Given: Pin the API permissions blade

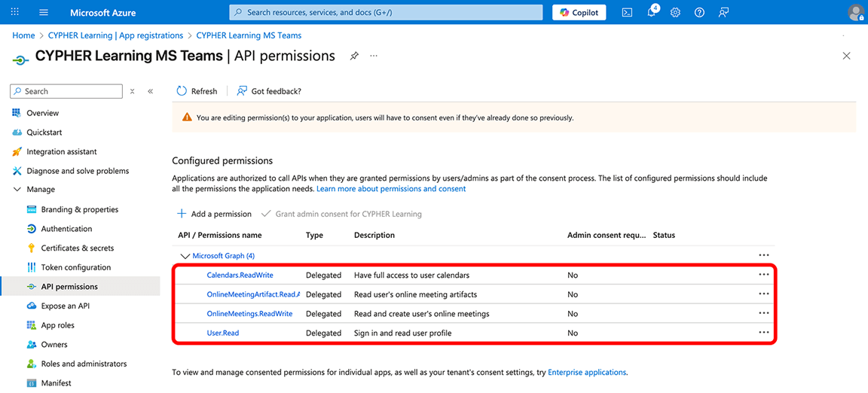Looking at the screenshot, I should (x=354, y=56).
